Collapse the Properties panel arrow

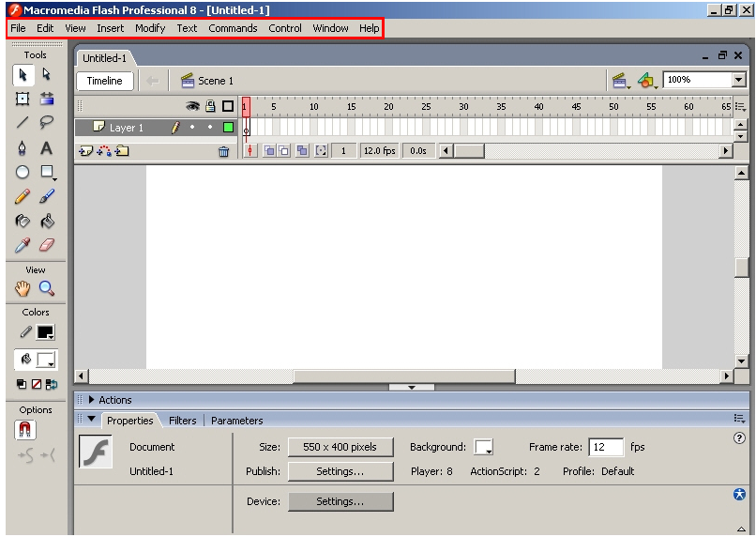tap(92, 419)
